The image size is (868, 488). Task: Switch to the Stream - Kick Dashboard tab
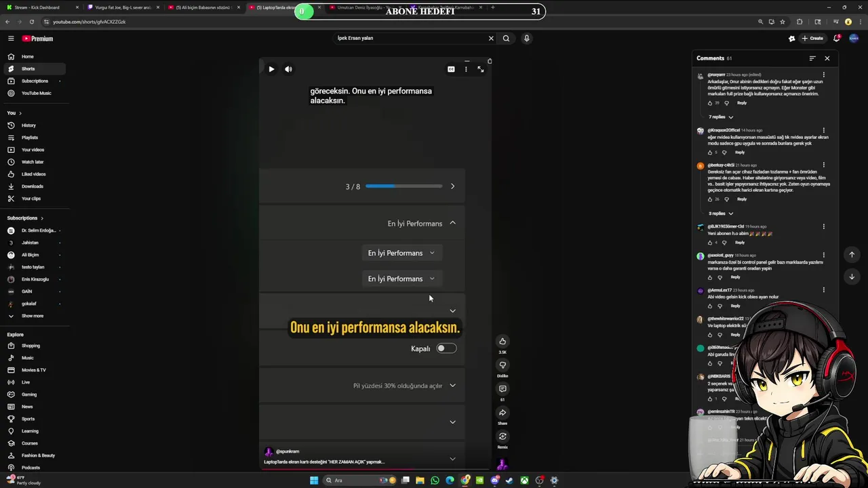click(x=41, y=7)
